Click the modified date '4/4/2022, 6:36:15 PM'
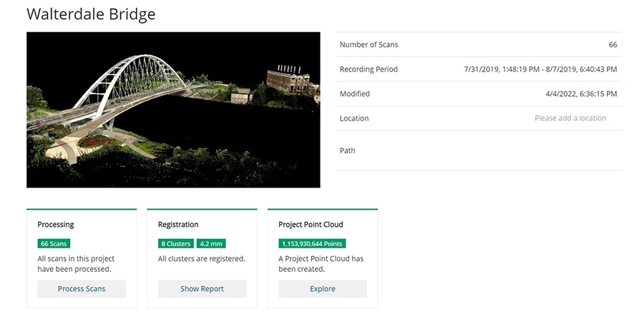The image size is (644, 322). click(581, 94)
